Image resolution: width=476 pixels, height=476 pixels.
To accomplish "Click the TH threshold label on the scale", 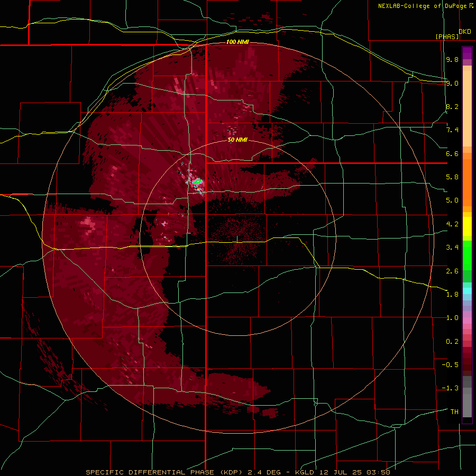I will point(454,412).
